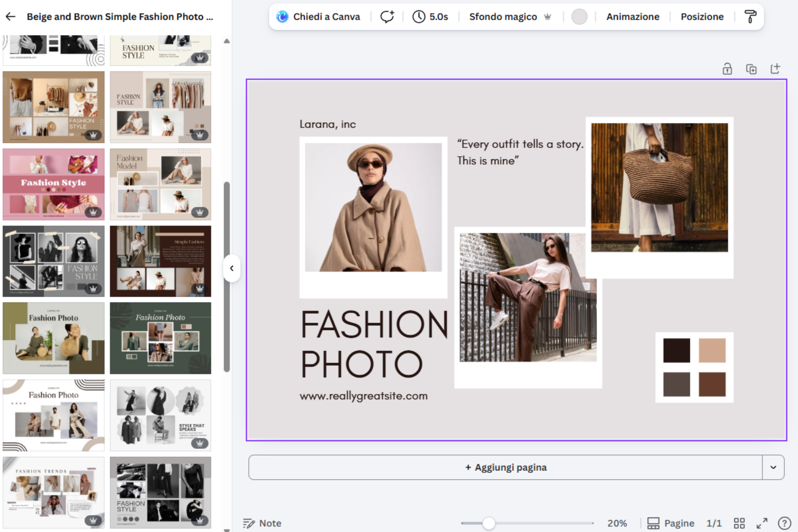Select the Every outfit tells a story quote

520,152
